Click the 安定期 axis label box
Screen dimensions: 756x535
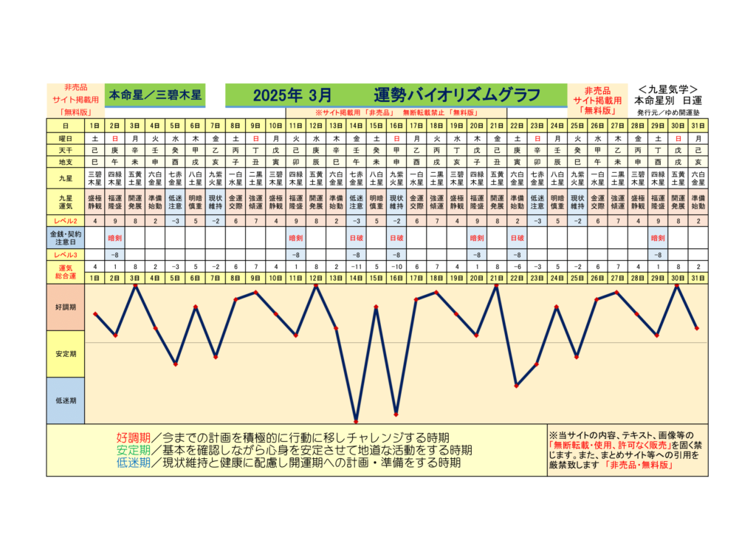coord(66,354)
